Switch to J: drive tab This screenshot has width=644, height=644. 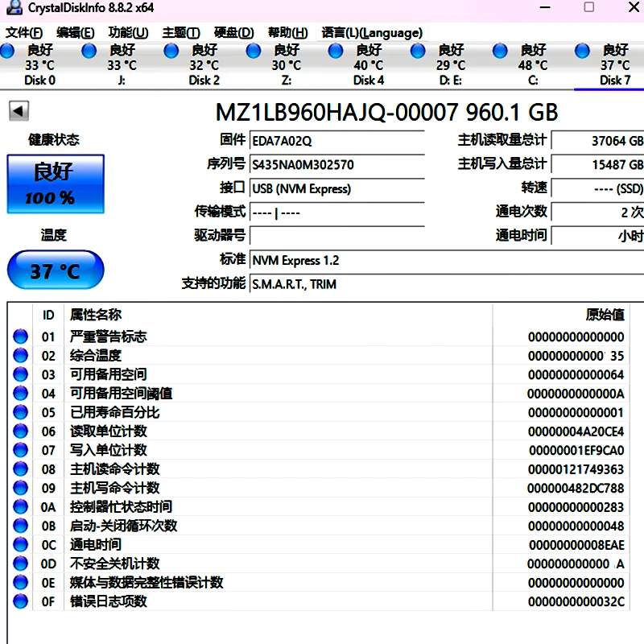(x=122, y=64)
